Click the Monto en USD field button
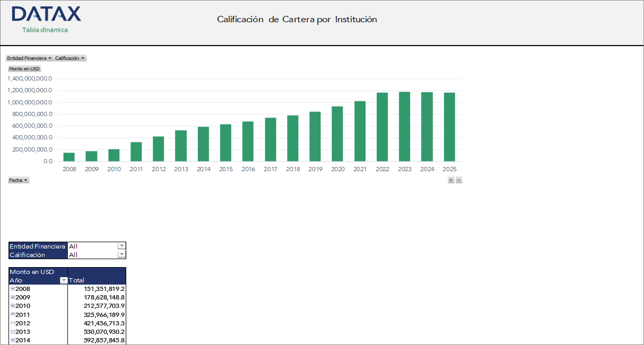Viewport: 644px width, 345px height. click(x=23, y=68)
